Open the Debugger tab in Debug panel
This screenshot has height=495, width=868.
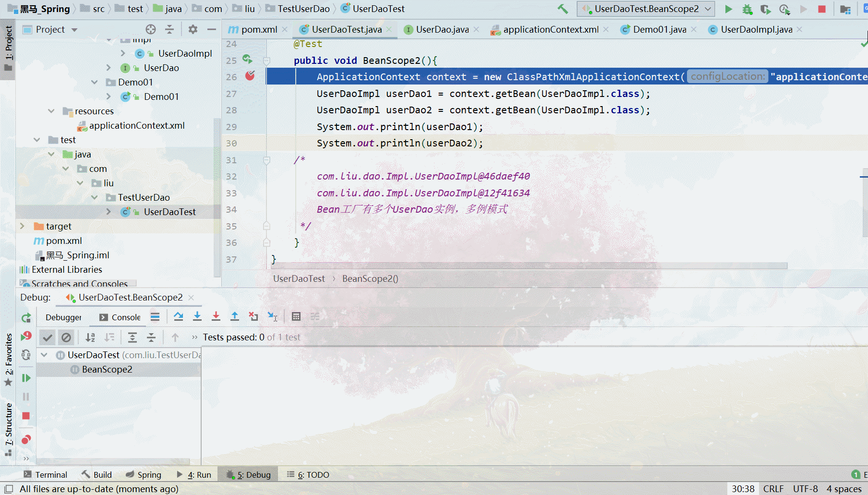pyautogui.click(x=63, y=317)
